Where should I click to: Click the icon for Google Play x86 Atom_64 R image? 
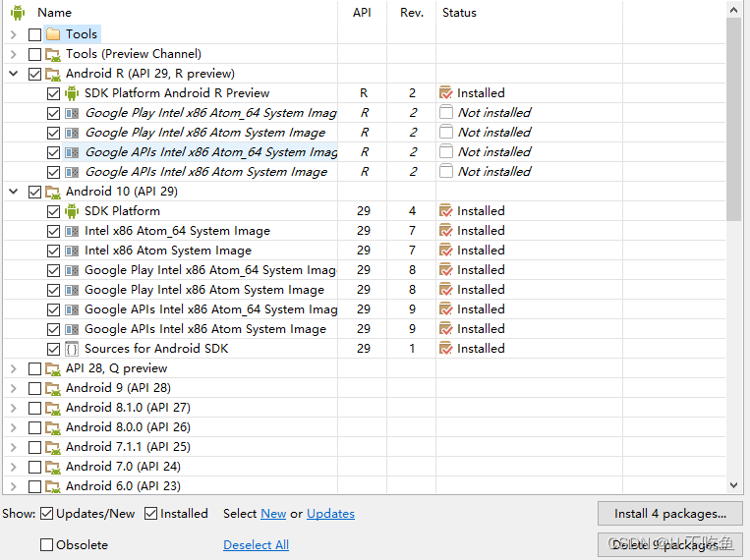tap(72, 113)
